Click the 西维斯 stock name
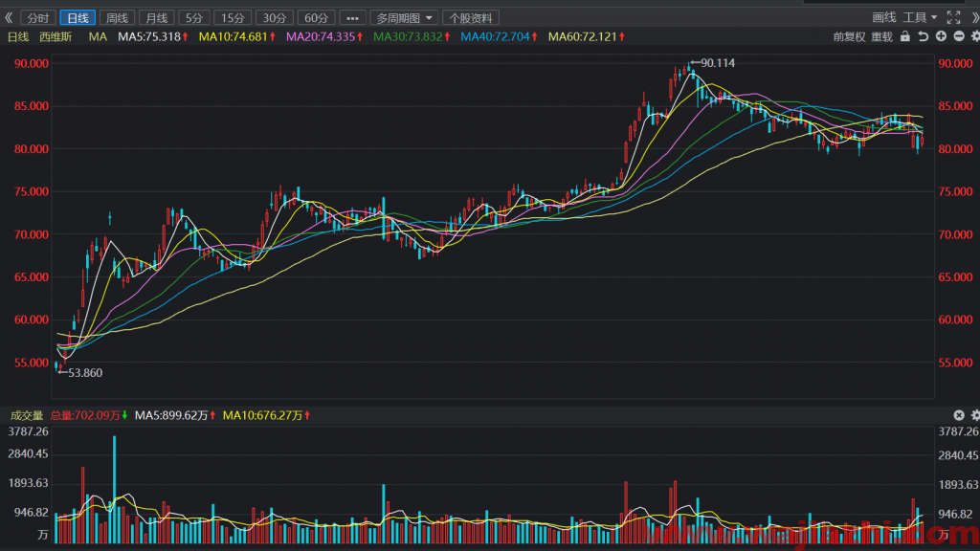Viewport: 980px width, 551px height. point(56,37)
